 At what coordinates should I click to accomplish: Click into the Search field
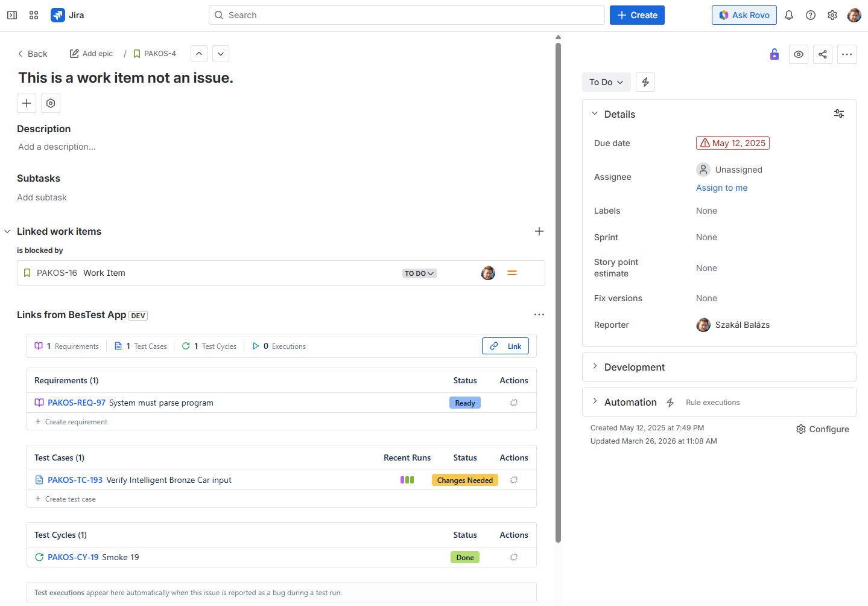(407, 15)
